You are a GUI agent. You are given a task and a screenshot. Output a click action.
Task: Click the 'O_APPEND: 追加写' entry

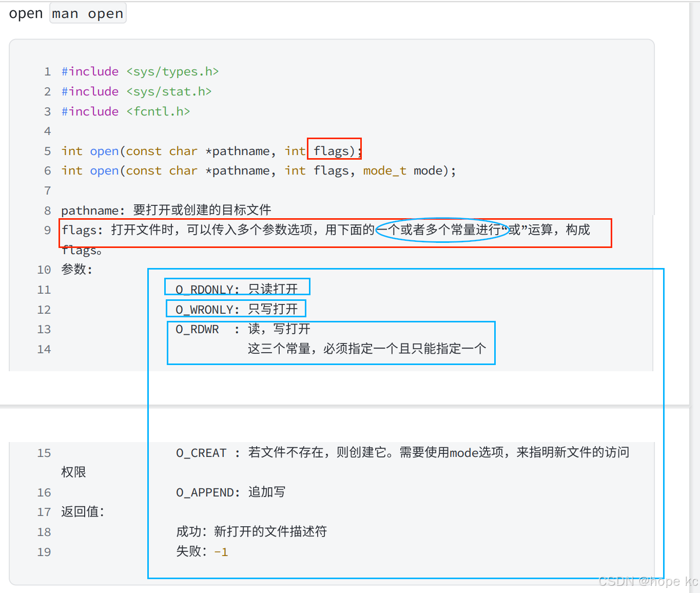(x=230, y=492)
